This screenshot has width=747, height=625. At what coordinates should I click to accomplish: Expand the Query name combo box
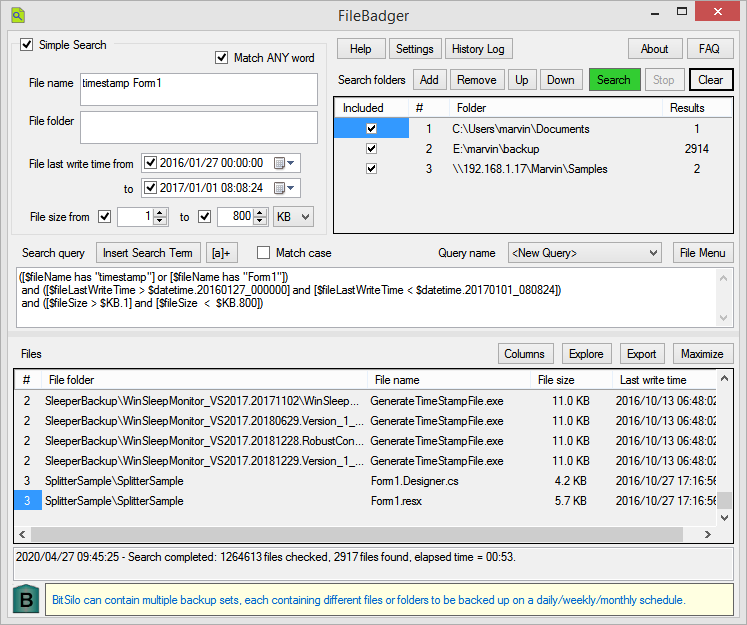pos(585,253)
